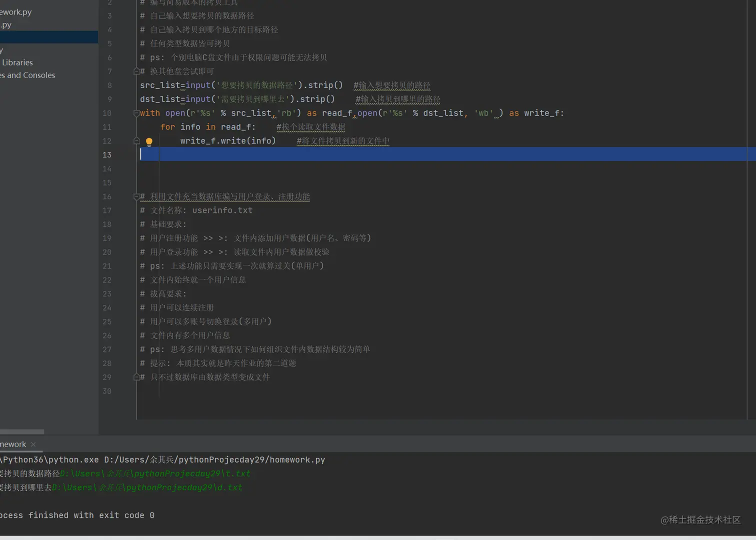Click comment '# 自己输入想要拷贝的数据路径'
The width and height of the screenshot is (756, 540).
pyautogui.click(x=197, y=16)
